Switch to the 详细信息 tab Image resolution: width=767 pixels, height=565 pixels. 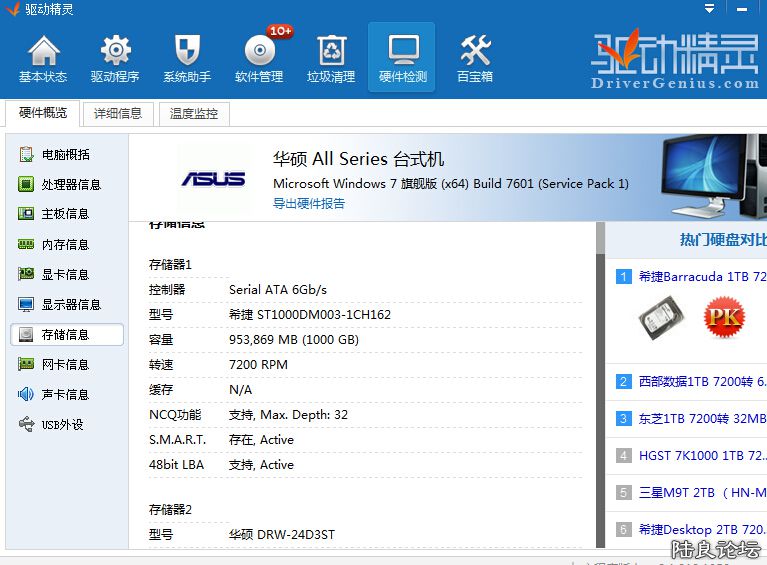[118, 114]
